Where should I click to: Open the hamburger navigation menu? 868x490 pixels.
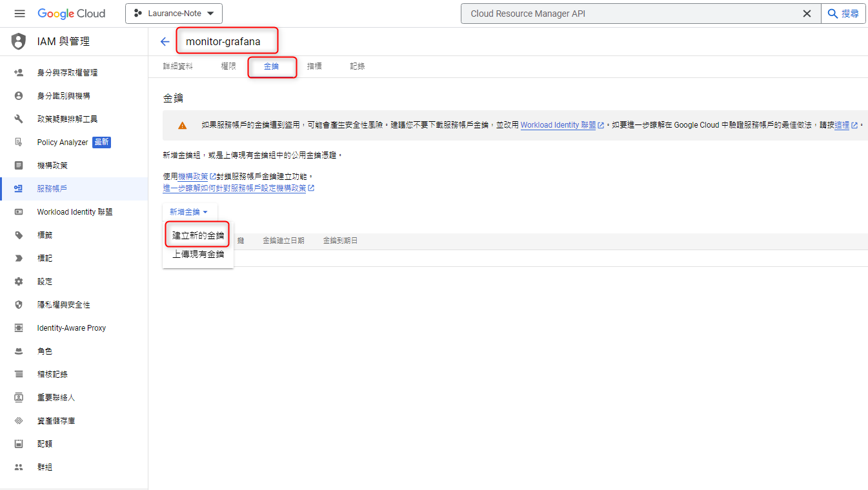tap(19, 14)
